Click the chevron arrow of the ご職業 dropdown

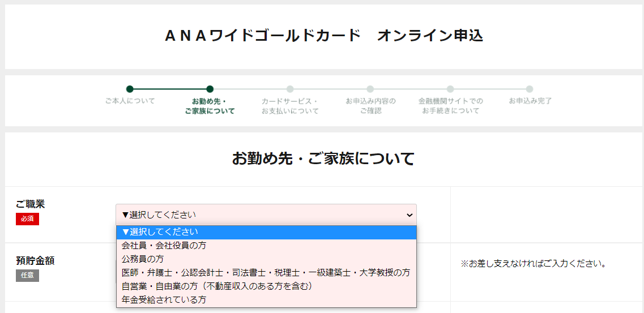click(410, 215)
